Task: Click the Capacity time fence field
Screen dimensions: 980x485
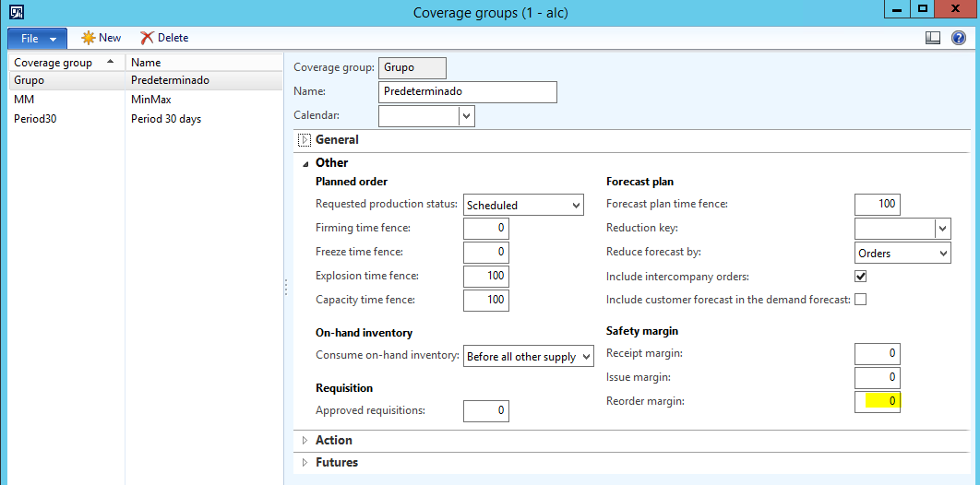Action: (x=486, y=300)
